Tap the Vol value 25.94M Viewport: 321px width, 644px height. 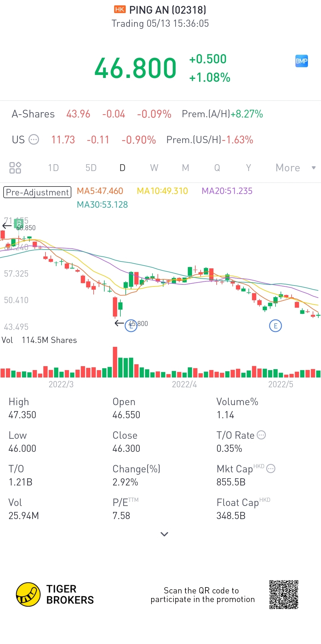[x=24, y=515]
